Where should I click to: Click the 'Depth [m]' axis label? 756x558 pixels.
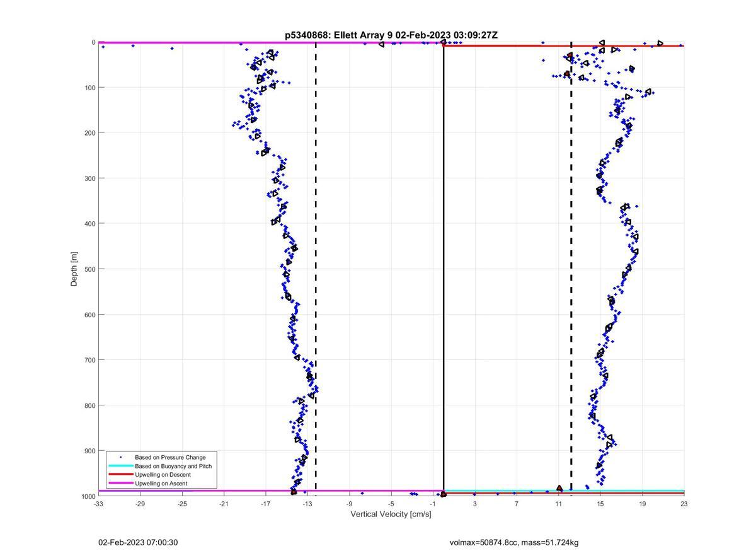[x=74, y=269]
